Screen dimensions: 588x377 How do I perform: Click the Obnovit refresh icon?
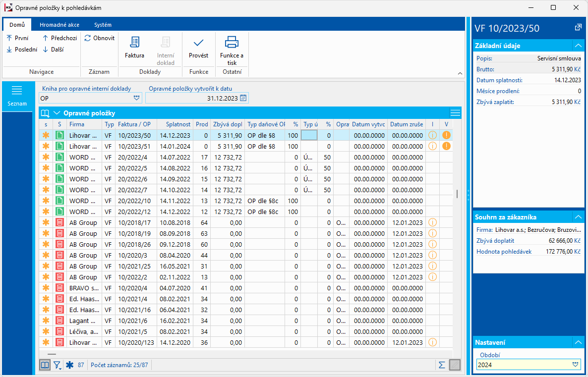[x=88, y=38]
